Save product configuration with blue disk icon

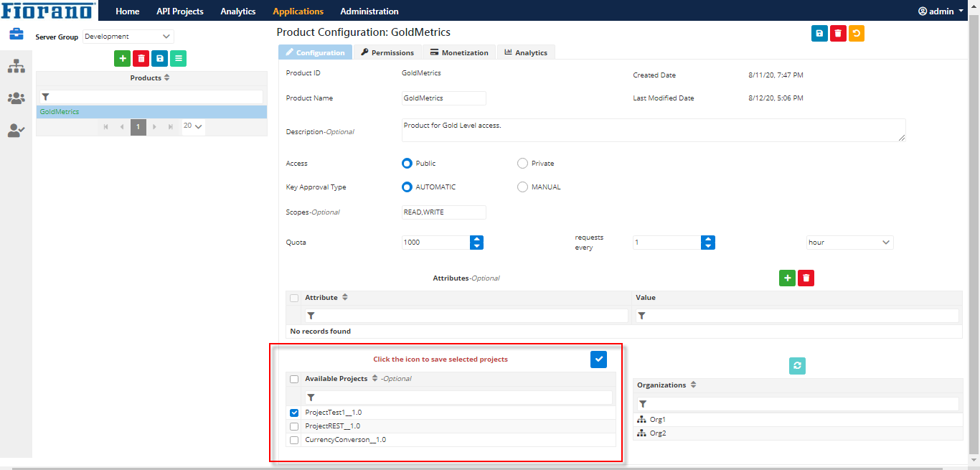click(819, 34)
